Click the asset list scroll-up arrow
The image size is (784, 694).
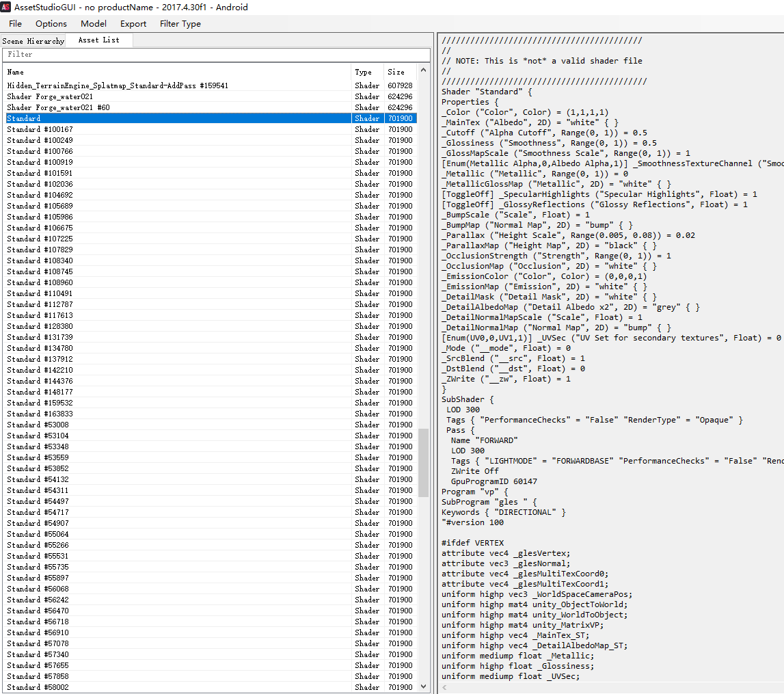424,70
